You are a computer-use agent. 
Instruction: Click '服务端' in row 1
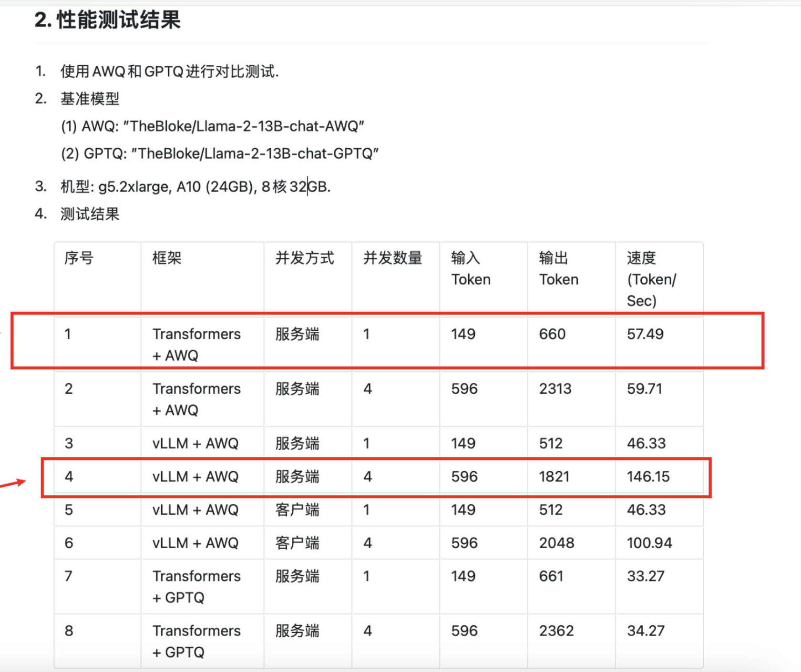[x=298, y=334]
